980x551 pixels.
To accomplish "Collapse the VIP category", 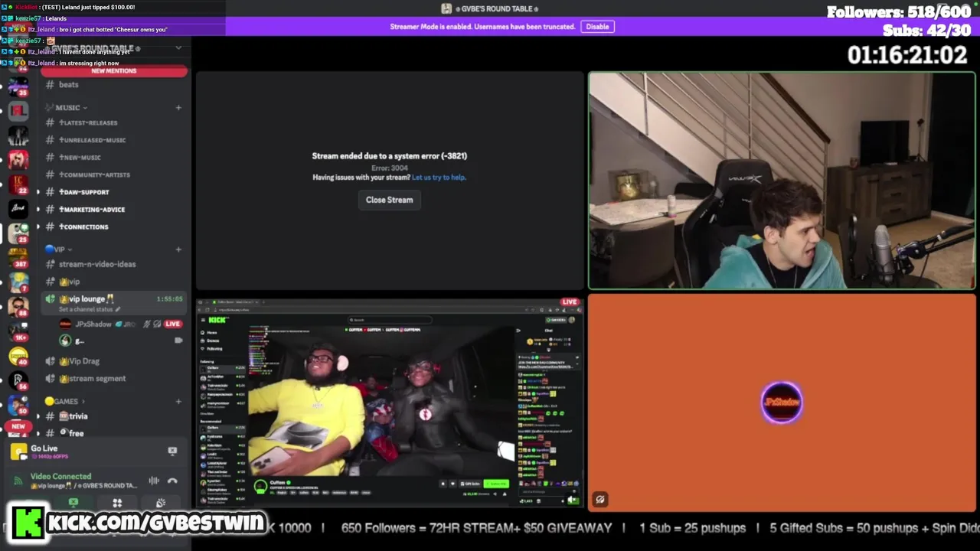I will click(59, 249).
